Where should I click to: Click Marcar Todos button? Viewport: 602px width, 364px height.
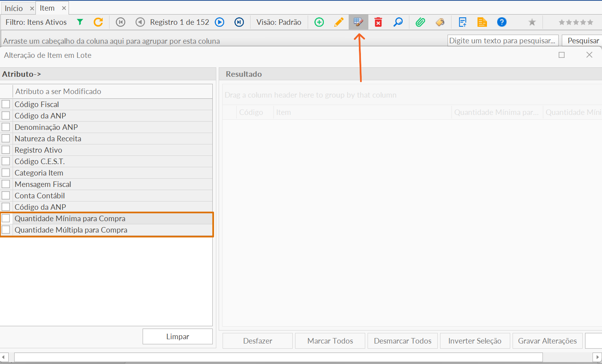330,341
